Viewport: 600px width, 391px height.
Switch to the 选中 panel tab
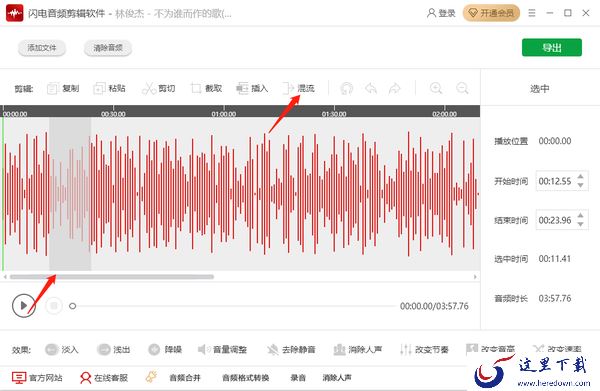coord(540,89)
